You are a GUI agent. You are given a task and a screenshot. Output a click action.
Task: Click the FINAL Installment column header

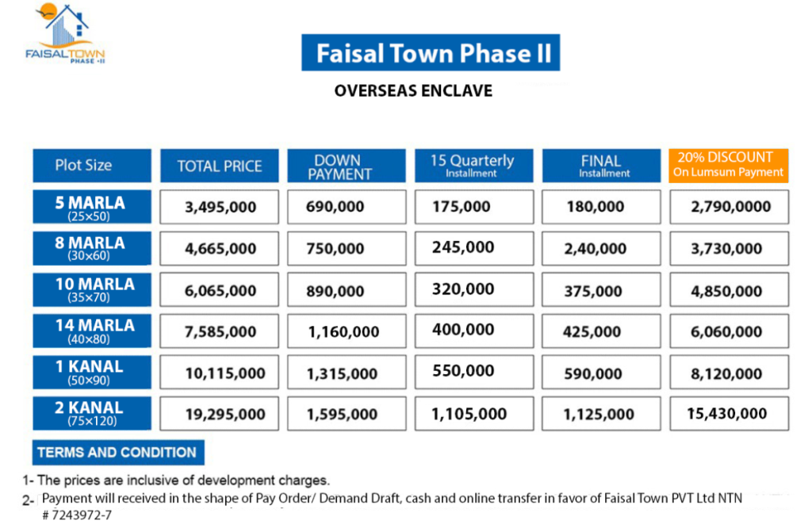pos(601,166)
